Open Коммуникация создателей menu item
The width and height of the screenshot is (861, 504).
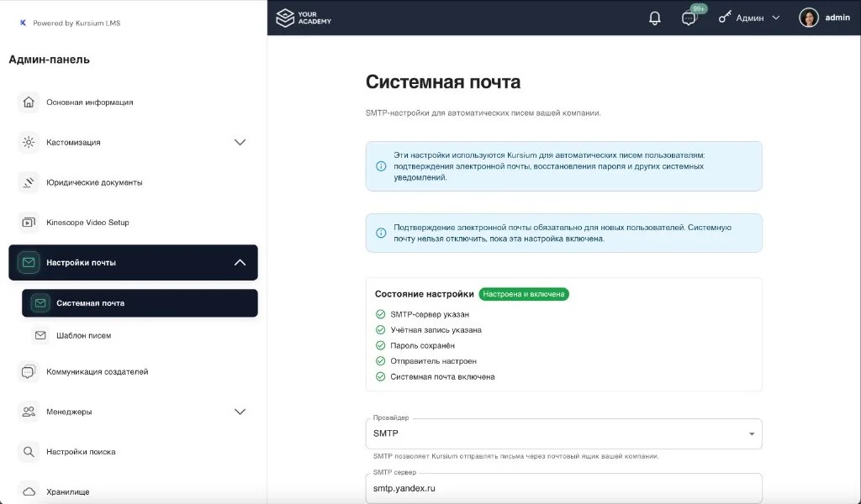(133, 372)
